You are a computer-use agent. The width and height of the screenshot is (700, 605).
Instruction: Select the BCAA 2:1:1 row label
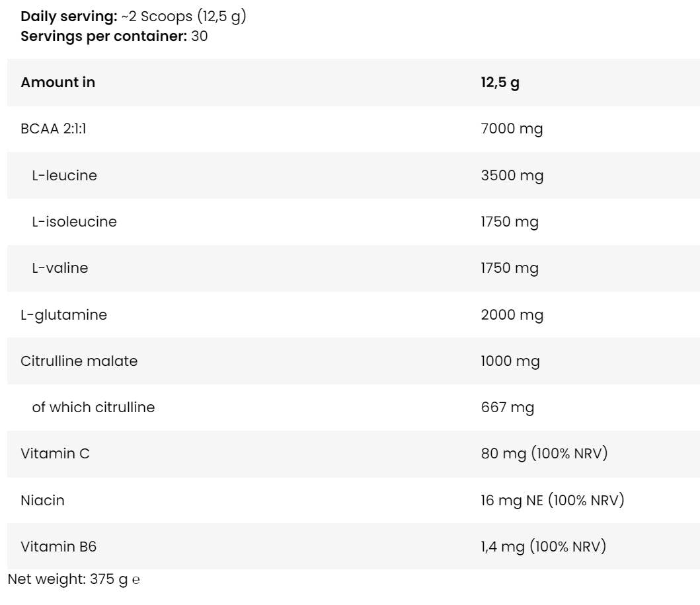coord(54,129)
